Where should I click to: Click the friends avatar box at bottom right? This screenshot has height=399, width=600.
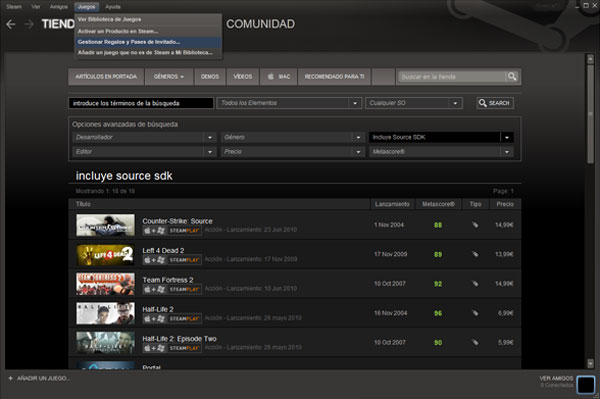click(586, 384)
